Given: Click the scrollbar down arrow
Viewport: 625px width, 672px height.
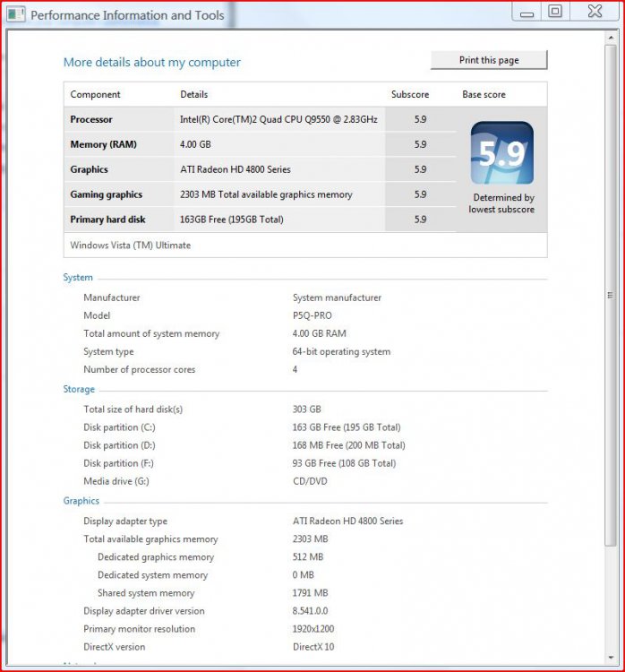Looking at the screenshot, I should [611, 657].
